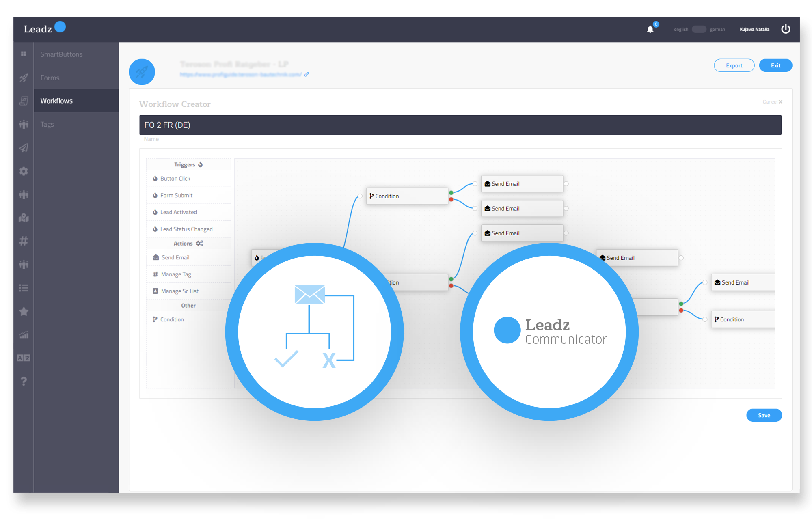Select the Lead Status Changed trigger
Screen dimensions: 812x524
tap(188, 229)
